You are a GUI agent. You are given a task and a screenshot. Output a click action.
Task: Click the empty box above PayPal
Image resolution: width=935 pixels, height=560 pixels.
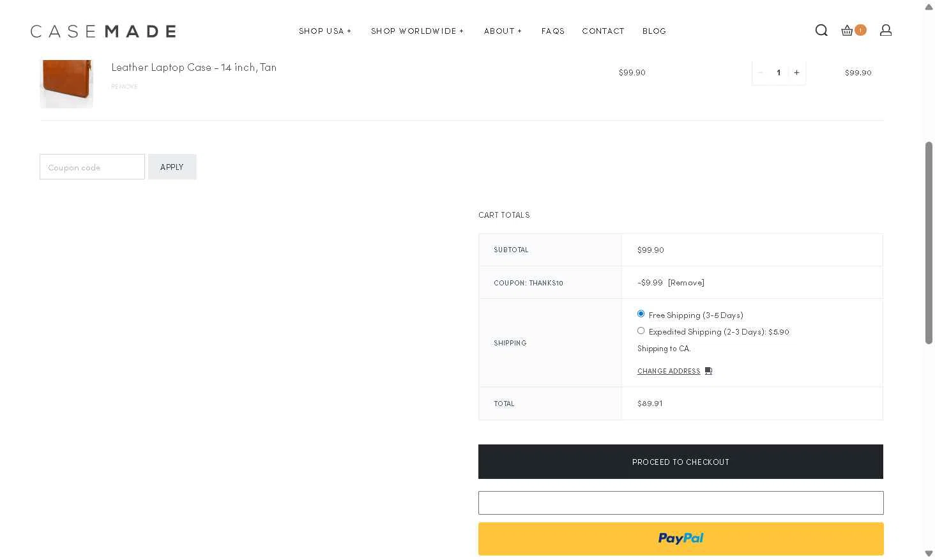pyautogui.click(x=681, y=503)
